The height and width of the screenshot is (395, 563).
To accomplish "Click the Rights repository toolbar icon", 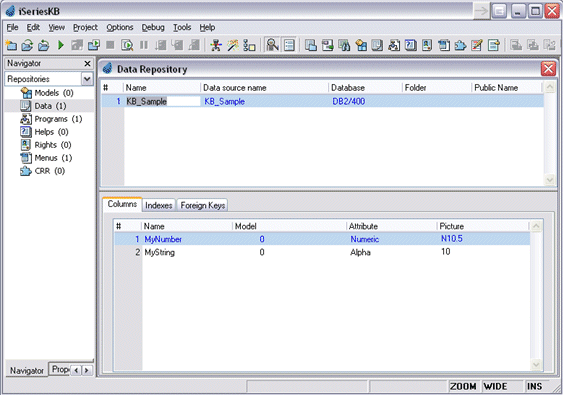I will click(x=427, y=45).
